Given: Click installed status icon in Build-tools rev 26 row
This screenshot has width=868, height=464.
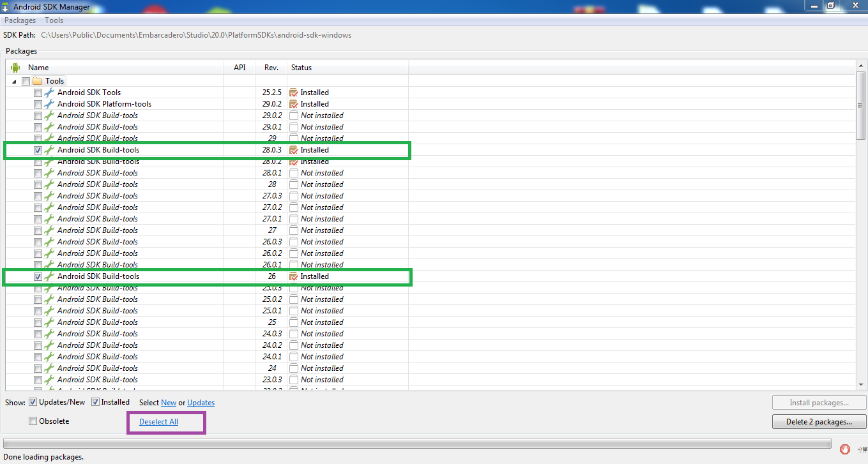Looking at the screenshot, I should click(x=294, y=276).
